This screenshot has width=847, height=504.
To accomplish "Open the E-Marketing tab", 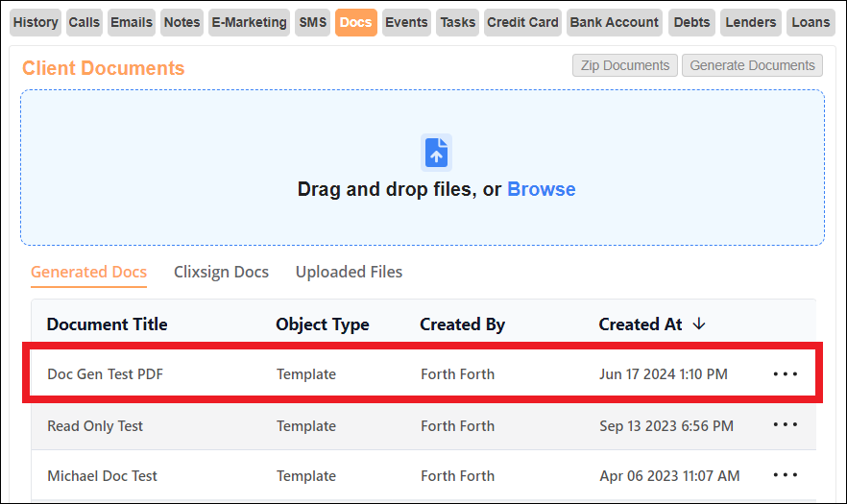I will point(249,23).
